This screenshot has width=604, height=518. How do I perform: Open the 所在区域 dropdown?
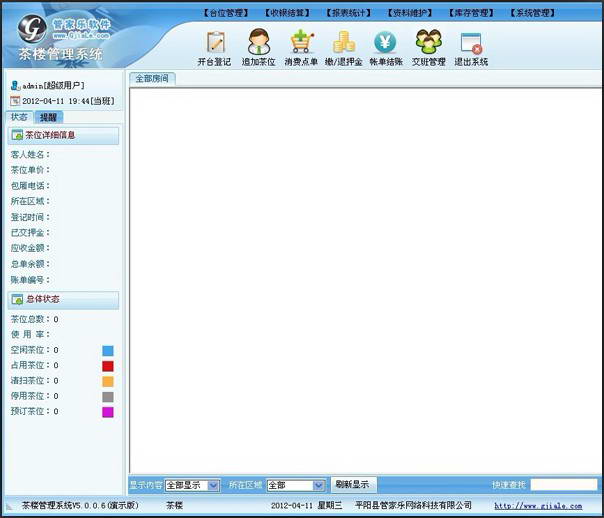(296, 485)
